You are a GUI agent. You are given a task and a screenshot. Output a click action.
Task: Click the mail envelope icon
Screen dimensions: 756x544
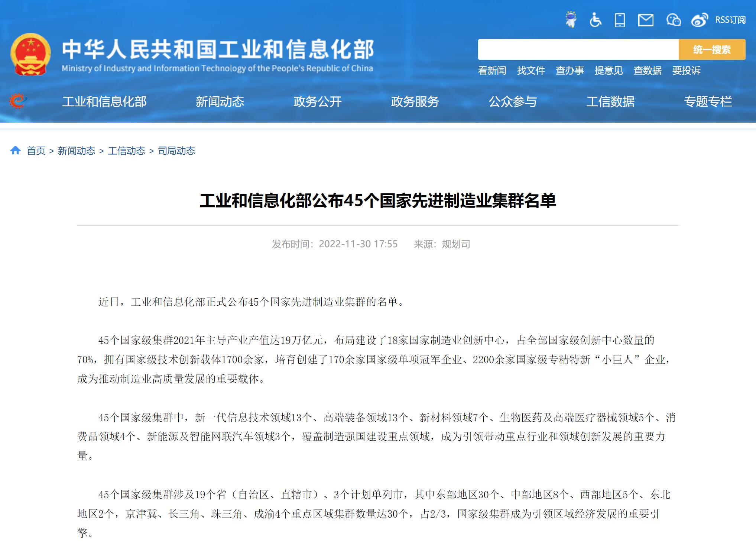click(646, 20)
